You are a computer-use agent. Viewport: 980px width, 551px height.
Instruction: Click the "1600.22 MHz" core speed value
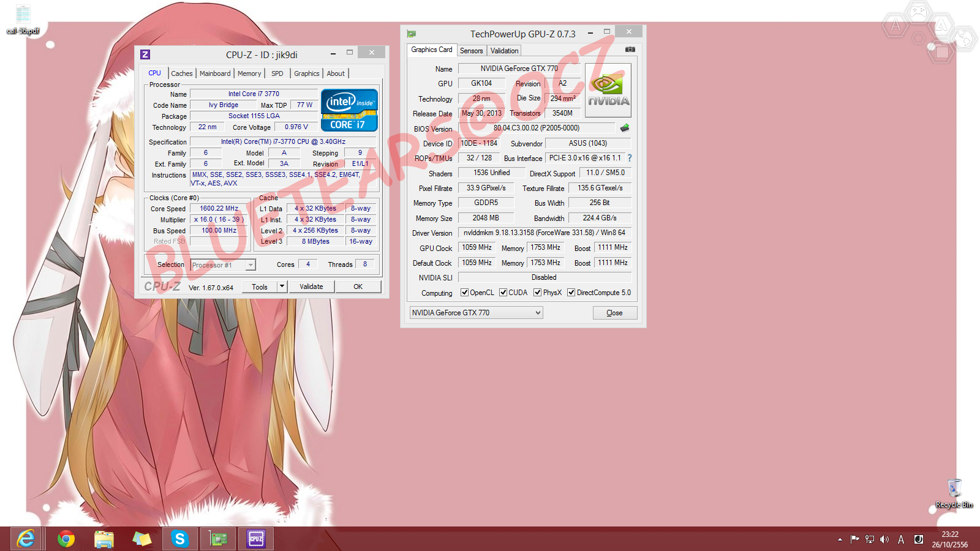pyautogui.click(x=219, y=208)
